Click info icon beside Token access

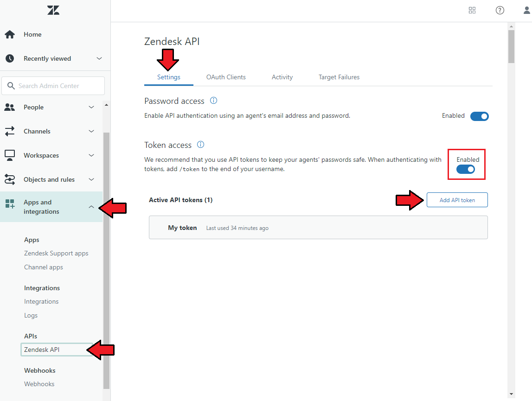click(x=200, y=145)
